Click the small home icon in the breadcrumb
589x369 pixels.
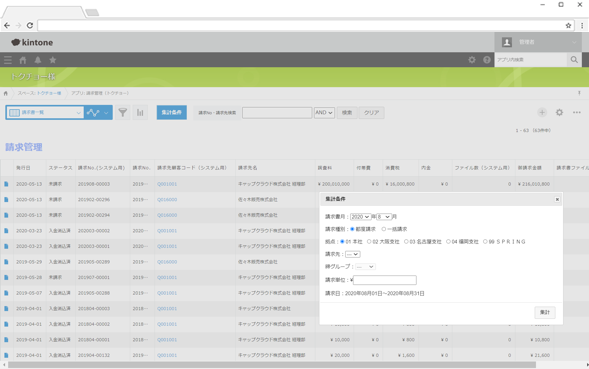(6, 93)
